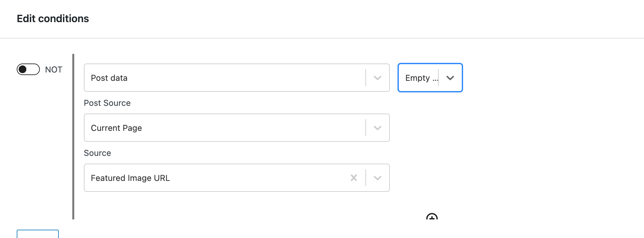Open the Post data dropdown chevron
The height and width of the screenshot is (238, 644).
pos(378,78)
